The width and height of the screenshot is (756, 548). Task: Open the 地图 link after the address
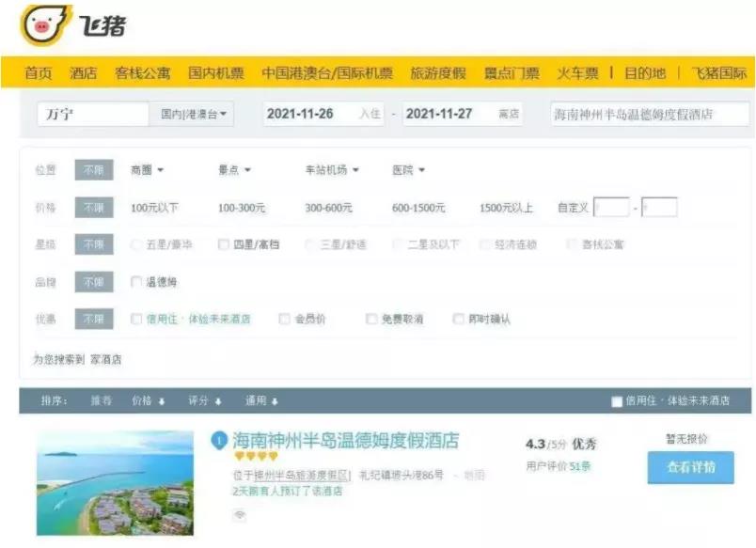[x=475, y=476]
